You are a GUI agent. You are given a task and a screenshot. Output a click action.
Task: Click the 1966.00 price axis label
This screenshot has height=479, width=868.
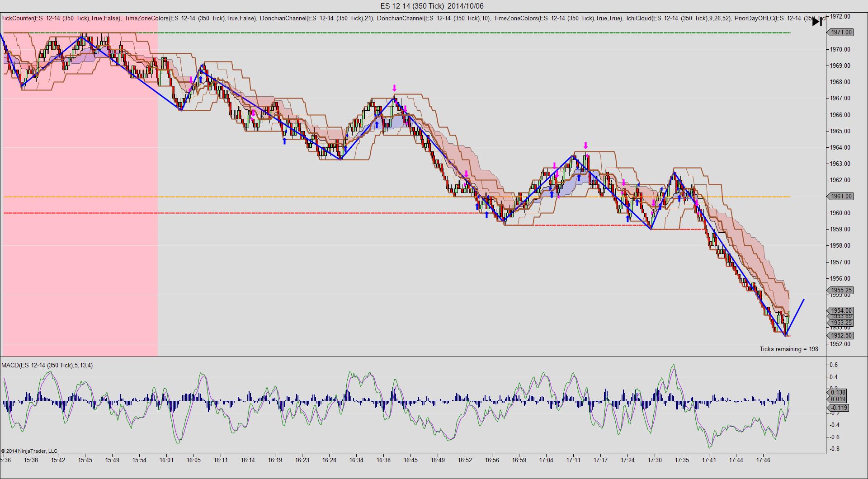pyautogui.click(x=840, y=115)
